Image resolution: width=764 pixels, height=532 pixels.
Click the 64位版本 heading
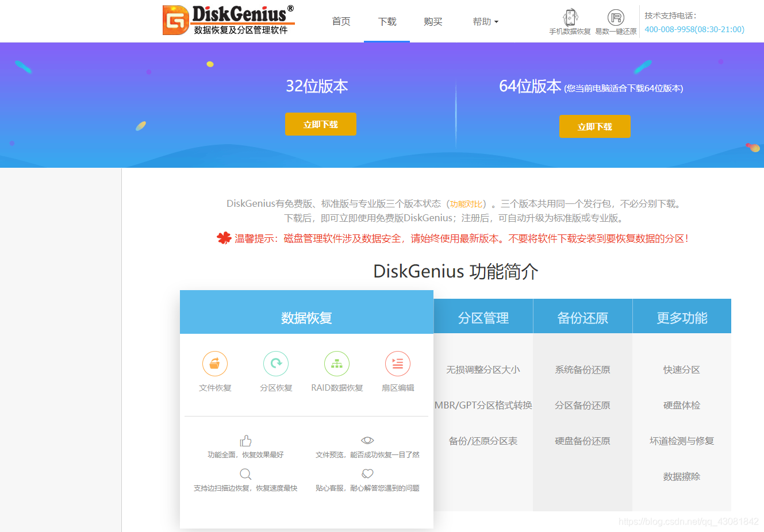pyautogui.click(x=530, y=86)
